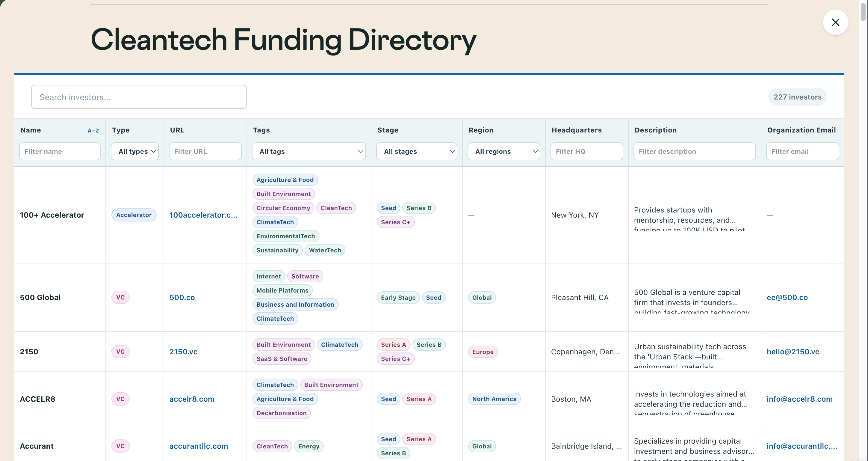Focus the Filter description input

(695, 151)
